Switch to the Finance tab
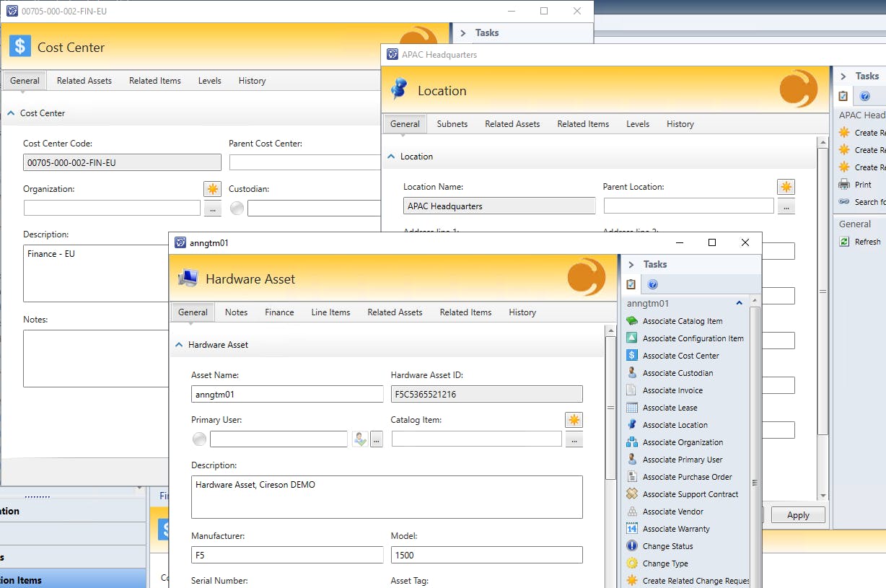The image size is (886, 588). [x=279, y=312]
